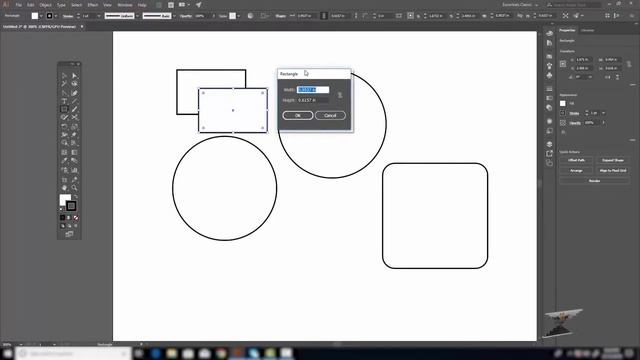Switch paint mode to Color in toolbar
This screenshot has width=640, height=360.
62,218
